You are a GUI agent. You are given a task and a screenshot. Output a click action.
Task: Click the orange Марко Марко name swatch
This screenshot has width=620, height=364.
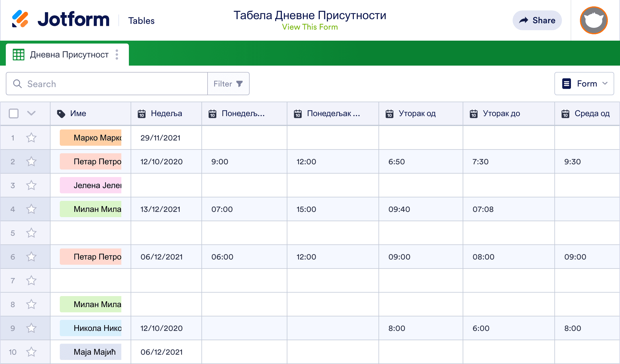(90, 138)
